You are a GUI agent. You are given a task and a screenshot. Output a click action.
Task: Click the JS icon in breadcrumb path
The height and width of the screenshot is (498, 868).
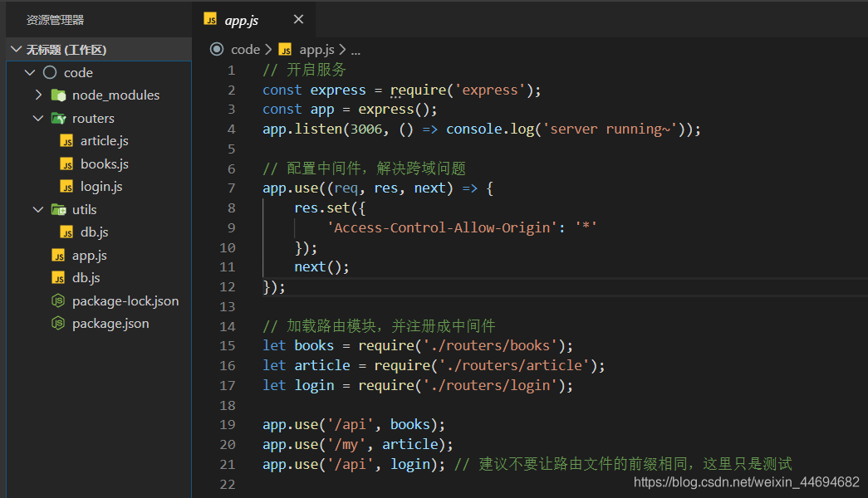pyautogui.click(x=285, y=50)
